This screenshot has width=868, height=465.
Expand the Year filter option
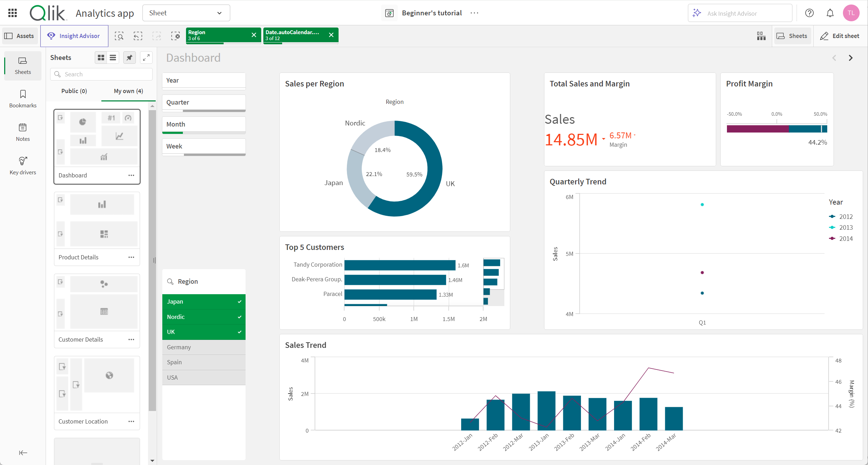203,80
